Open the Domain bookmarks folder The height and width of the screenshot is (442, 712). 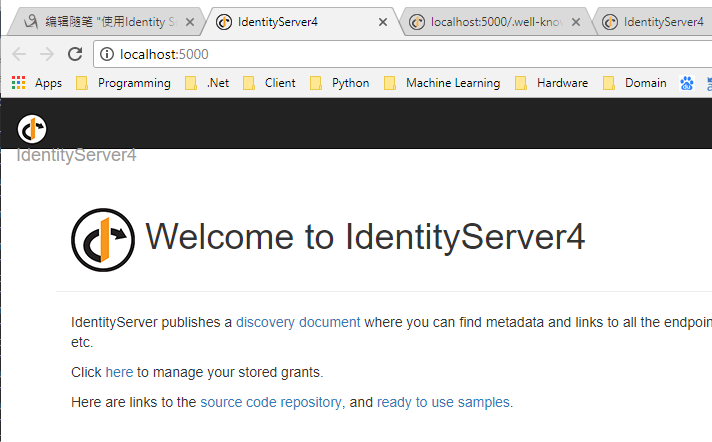click(635, 83)
